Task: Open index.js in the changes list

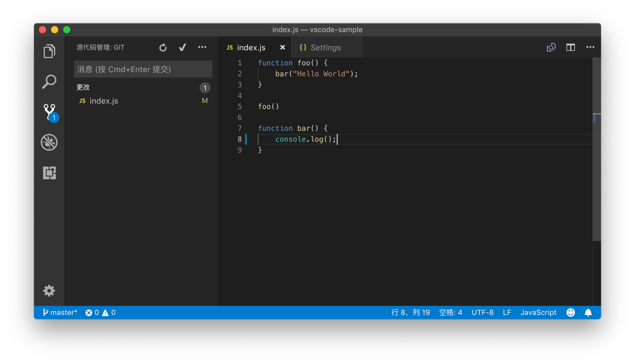Action: (104, 101)
